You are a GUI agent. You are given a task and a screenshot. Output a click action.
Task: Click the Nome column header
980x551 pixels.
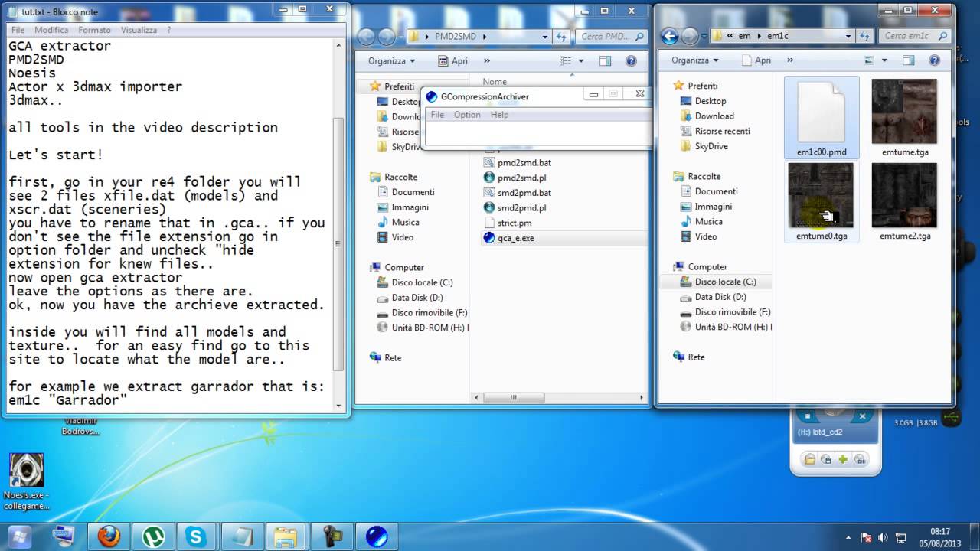tap(495, 82)
